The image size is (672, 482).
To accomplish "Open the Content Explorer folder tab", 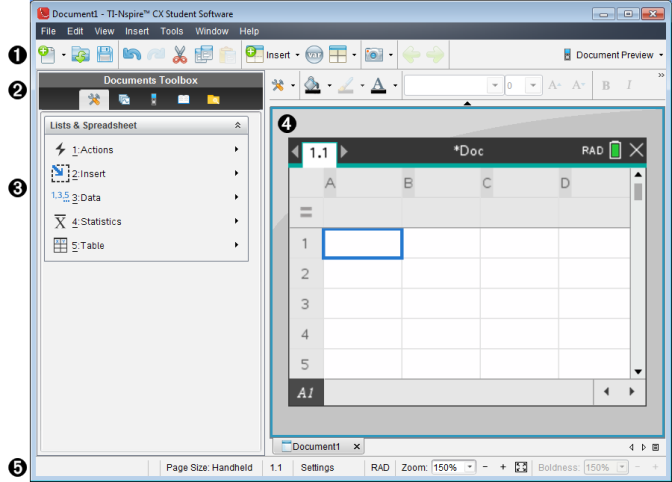I will tap(212, 99).
